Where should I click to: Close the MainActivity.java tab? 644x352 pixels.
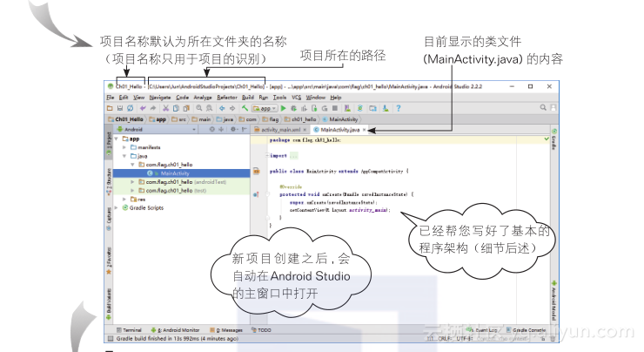pos(364,130)
